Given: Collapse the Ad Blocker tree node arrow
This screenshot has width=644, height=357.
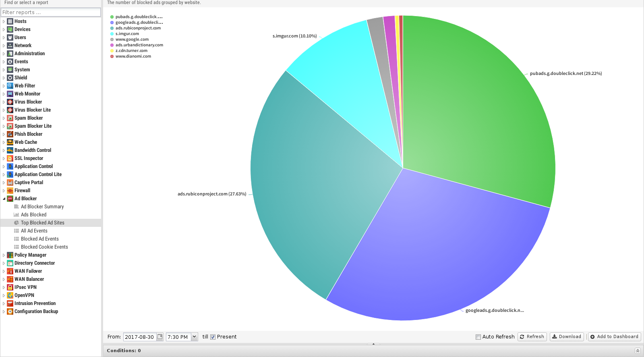Looking at the screenshot, I should click(4, 199).
